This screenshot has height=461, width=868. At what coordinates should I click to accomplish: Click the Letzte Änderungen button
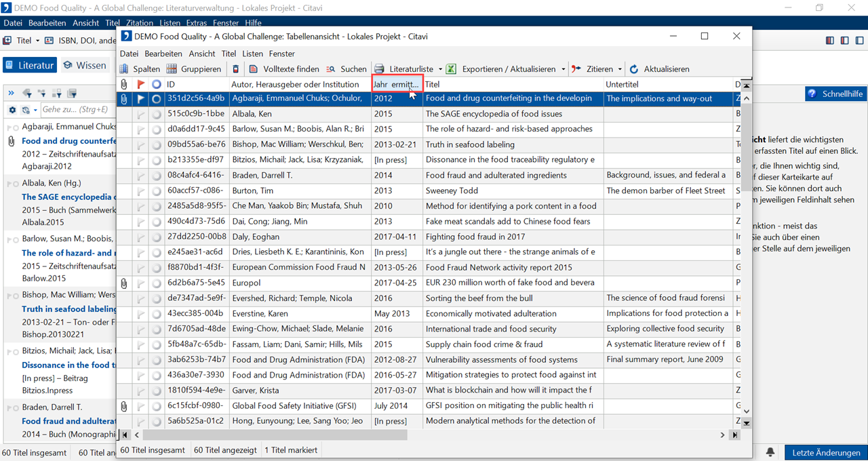pos(826,453)
